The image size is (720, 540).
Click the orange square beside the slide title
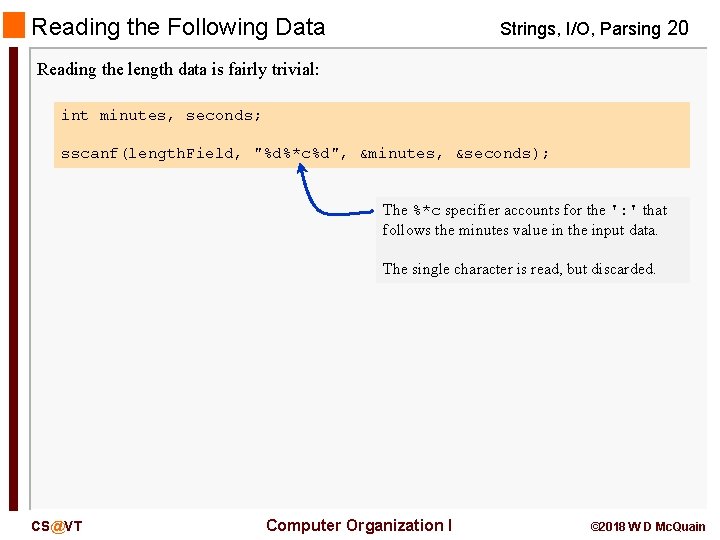14,26
